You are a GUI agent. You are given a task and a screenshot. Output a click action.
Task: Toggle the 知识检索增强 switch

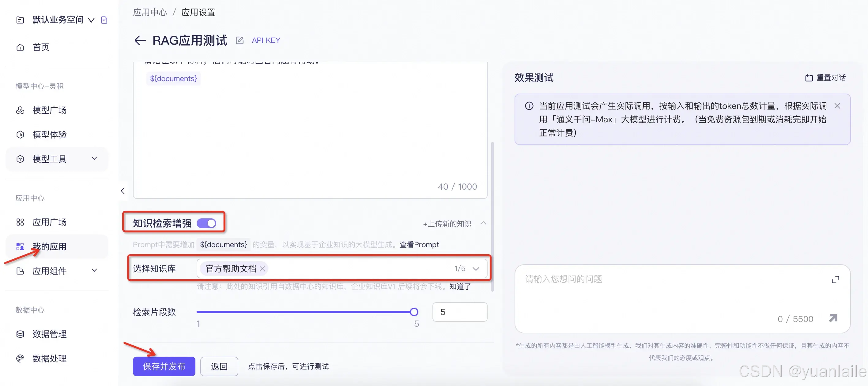(206, 223)
